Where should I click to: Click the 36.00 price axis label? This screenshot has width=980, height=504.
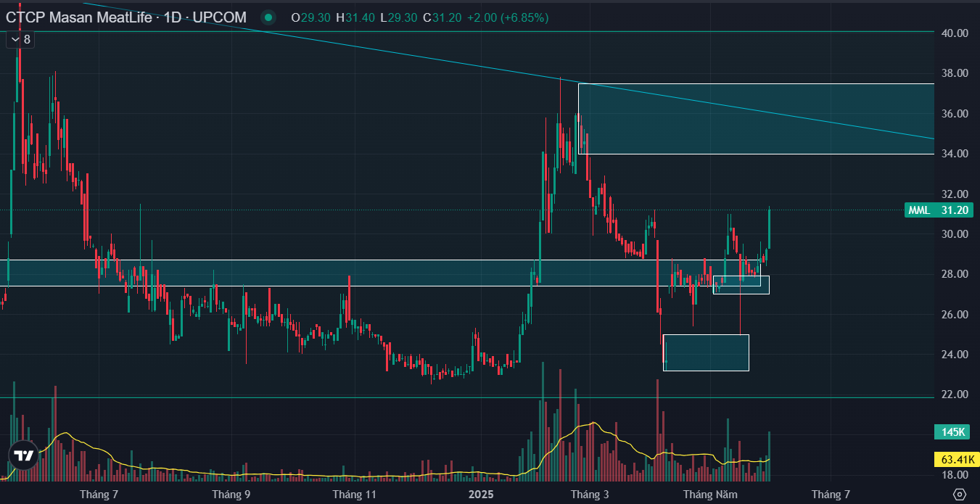coord(955,114)
